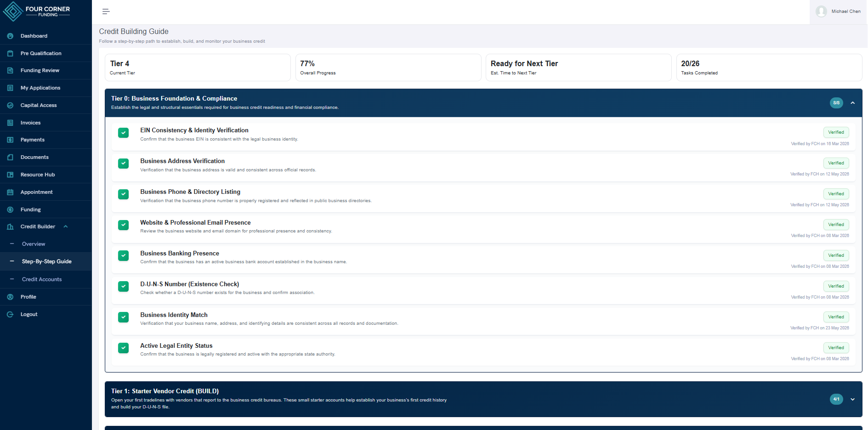Click the Four Corner Funding logo
868x430 pixels.
click(x=37, y=11)
